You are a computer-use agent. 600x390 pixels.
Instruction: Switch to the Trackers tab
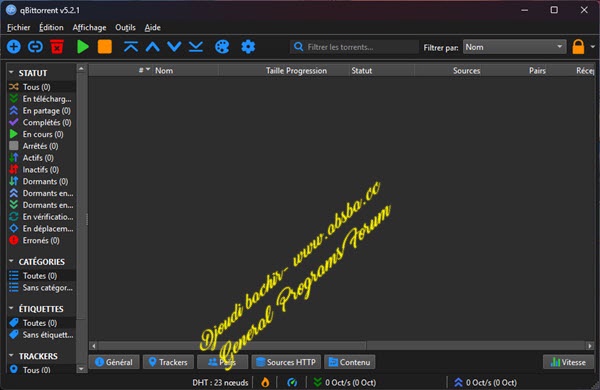point(168,362)
